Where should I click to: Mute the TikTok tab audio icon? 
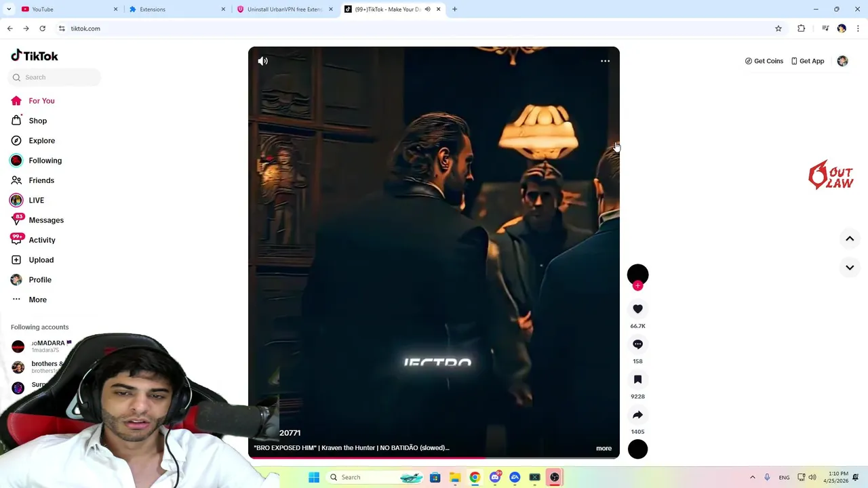tap(427, 9)
